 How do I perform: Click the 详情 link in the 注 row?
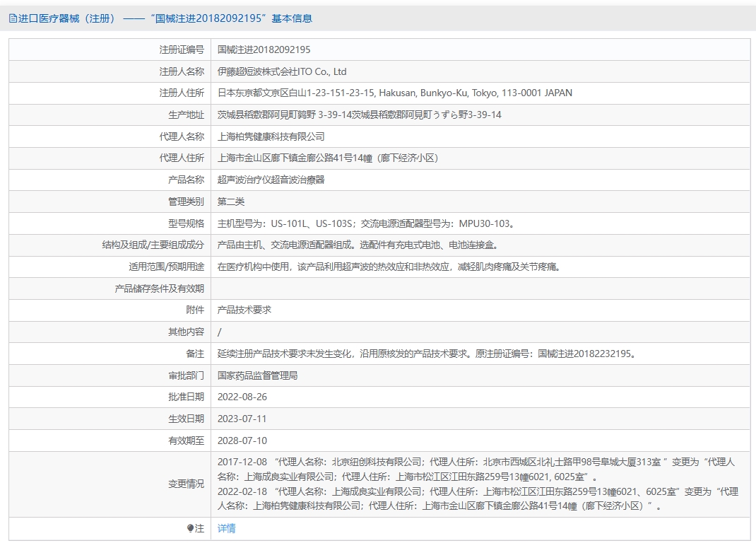(226, 528)
